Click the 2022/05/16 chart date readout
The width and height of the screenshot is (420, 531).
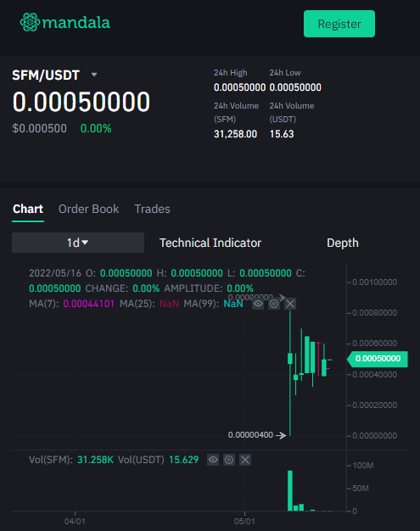coord(55,273)
